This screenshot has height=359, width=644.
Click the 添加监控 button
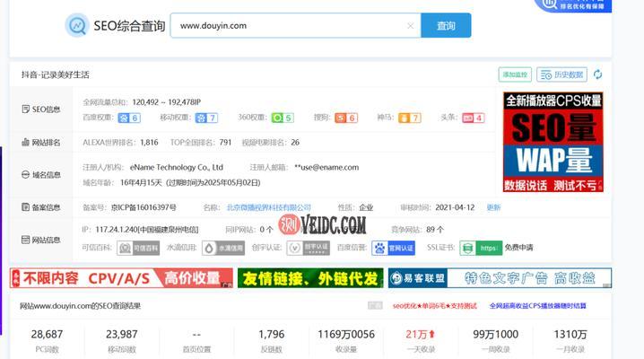(x=515, y=74)
